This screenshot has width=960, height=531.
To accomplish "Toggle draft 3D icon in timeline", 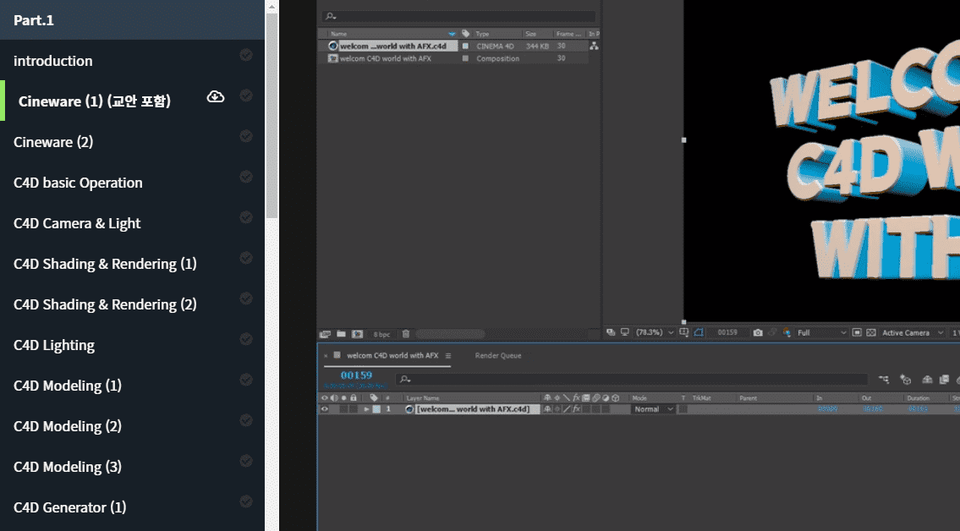I will tap(906, 380).
